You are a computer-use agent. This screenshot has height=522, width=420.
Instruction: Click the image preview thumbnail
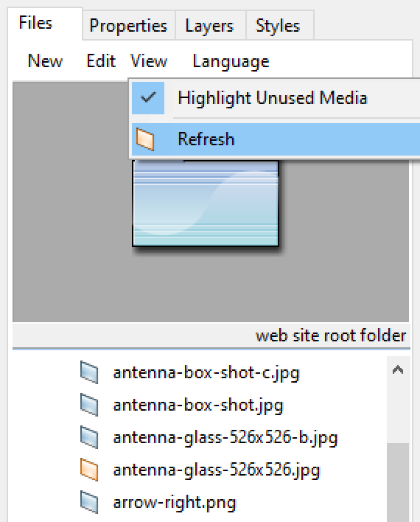[206, 203]
